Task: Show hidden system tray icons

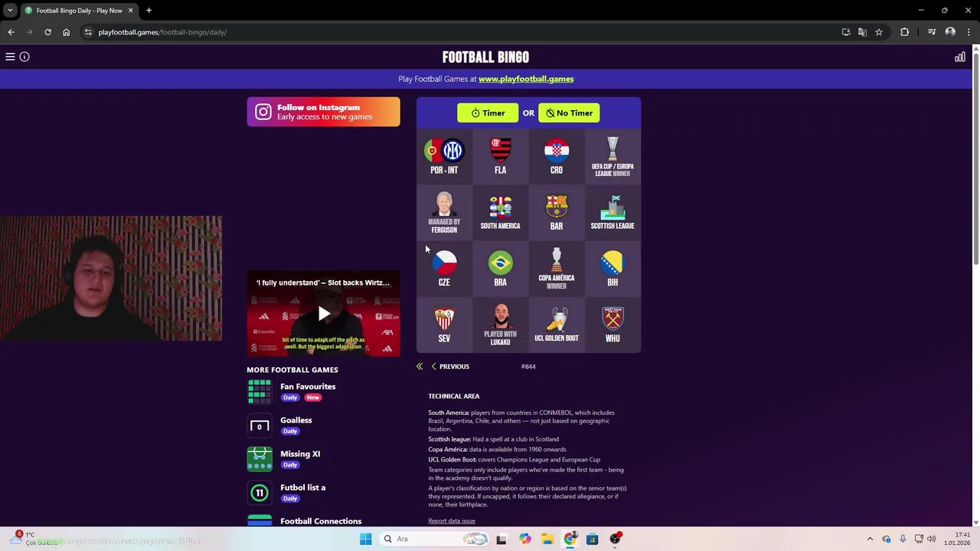Action: click(870, 539)
